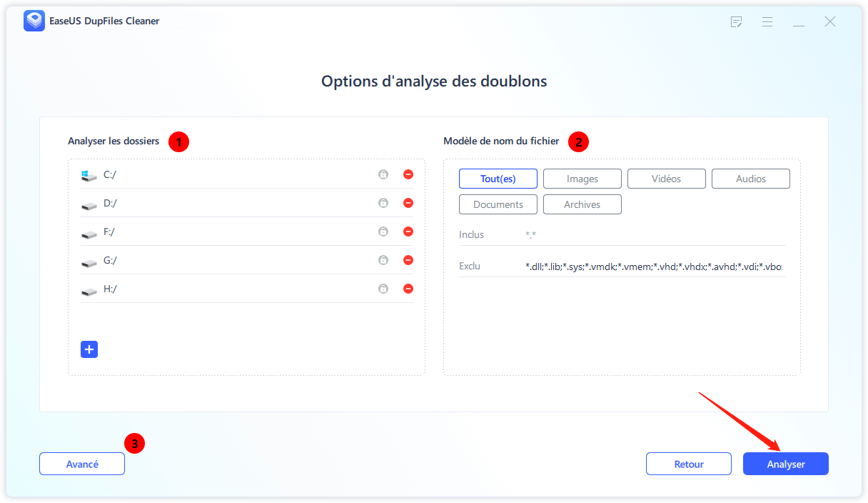Select the Tout(es) file type filter
Screen dimensions: 868x503
pyautogui.click(x=498, y=179)
